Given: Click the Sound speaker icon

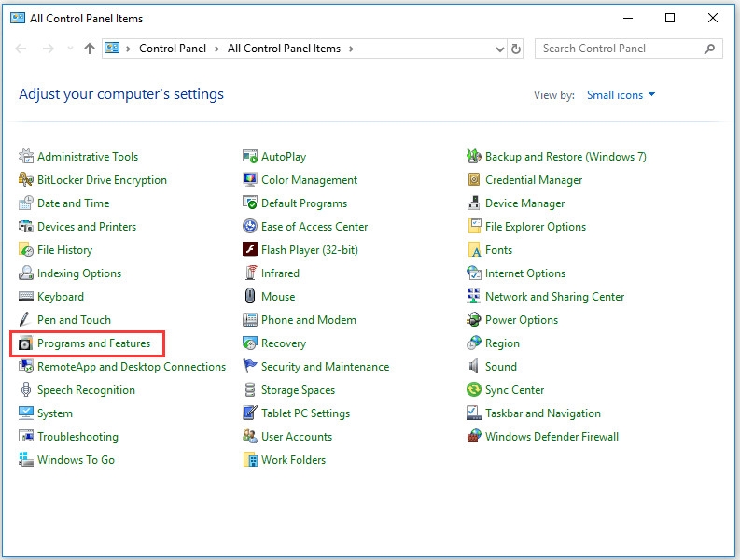Looking at the screenshot, I should tap(473, 367).
